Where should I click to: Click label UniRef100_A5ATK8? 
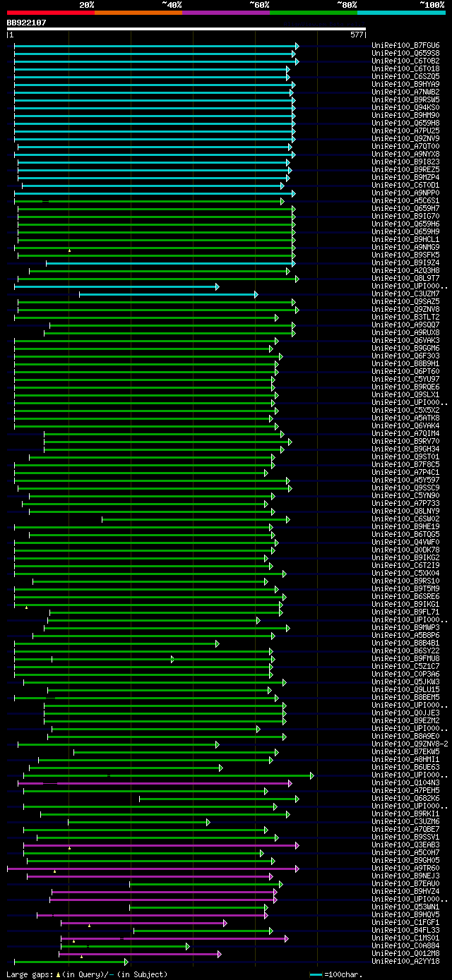[x=405, y=418]
